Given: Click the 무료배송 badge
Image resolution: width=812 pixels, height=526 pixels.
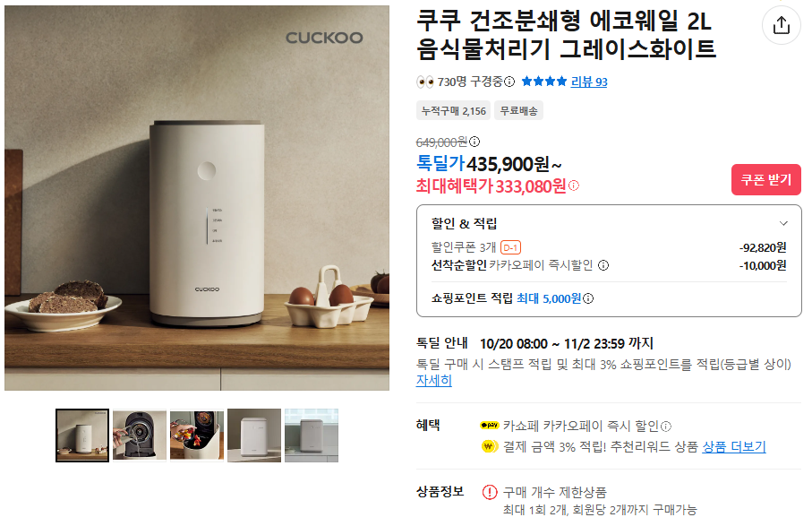Looking at the screenshot, I should (518, 110).
